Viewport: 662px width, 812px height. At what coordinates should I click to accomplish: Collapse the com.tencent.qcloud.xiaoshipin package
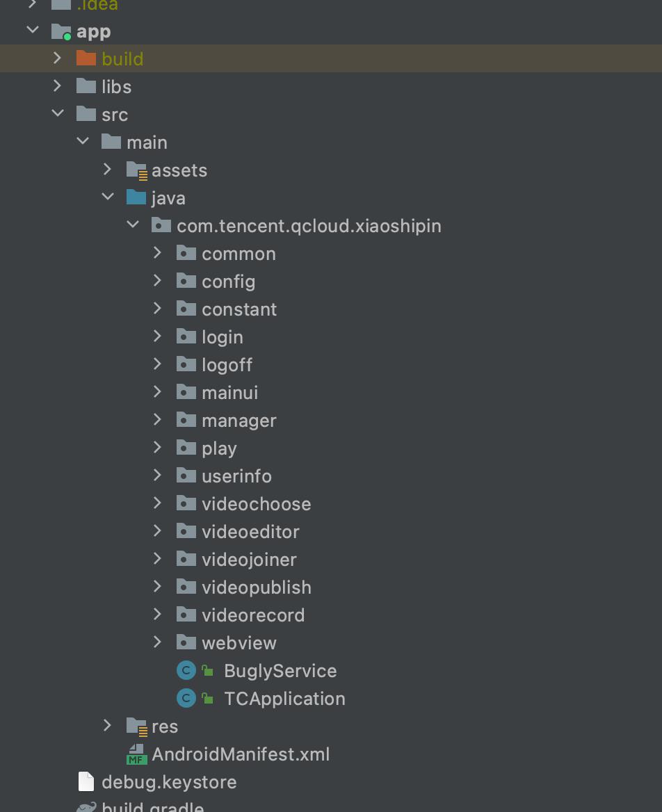point(133,225)
